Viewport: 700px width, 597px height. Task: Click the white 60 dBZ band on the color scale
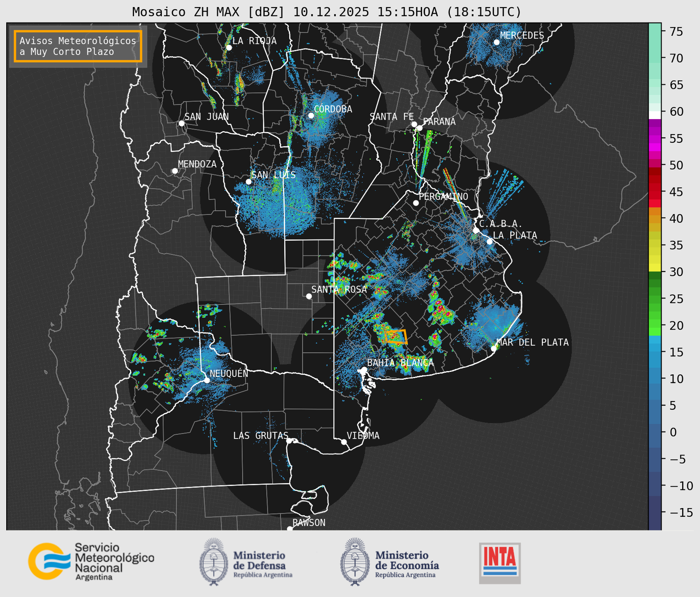tap(655, 115)
